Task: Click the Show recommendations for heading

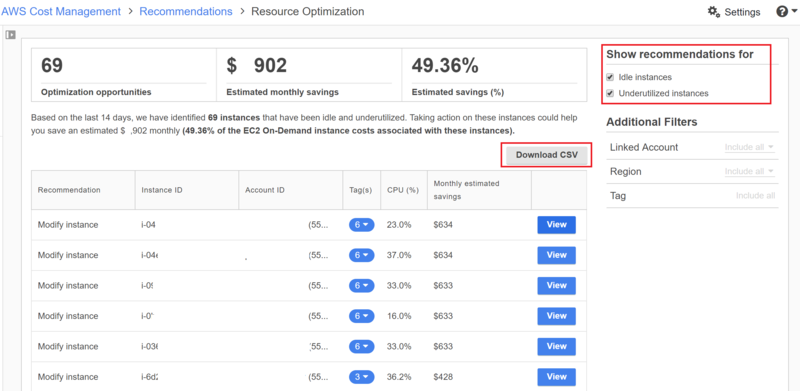Action: (x=680, y=54)
